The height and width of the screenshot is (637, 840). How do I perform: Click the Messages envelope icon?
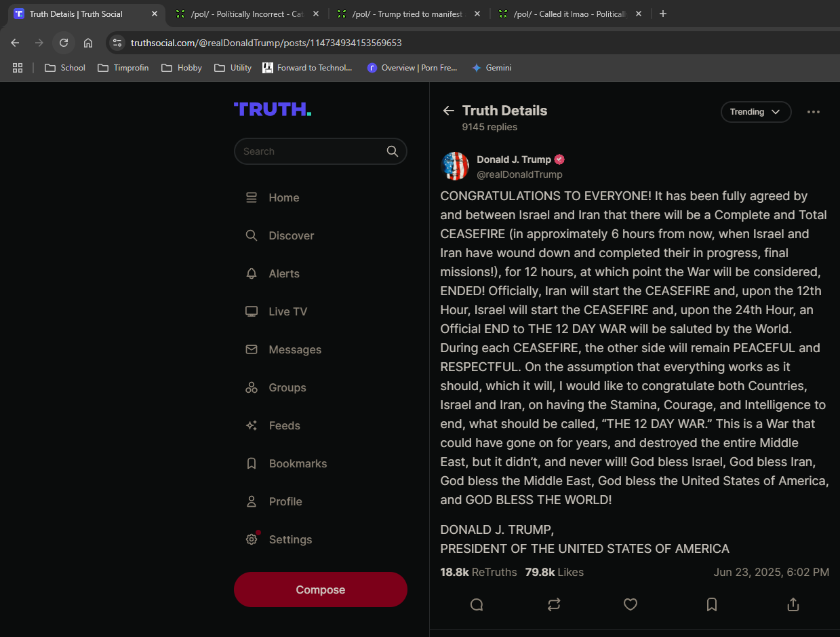click(x=252, y=349)
